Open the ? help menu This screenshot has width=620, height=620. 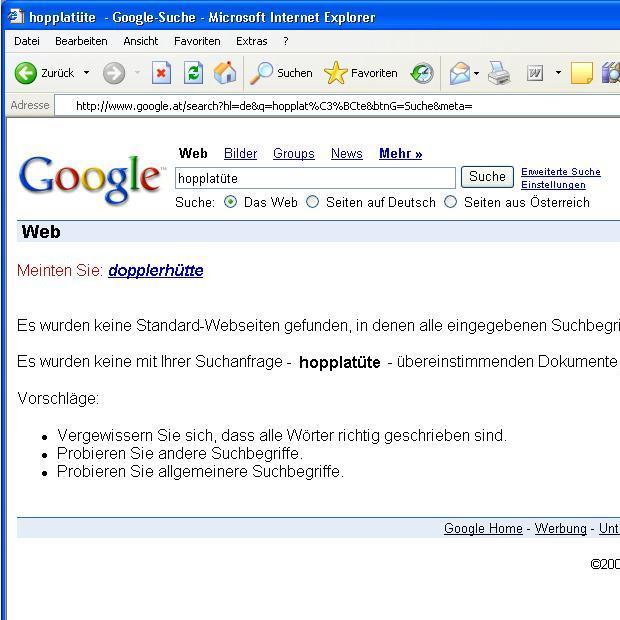(x=286, y=41)
